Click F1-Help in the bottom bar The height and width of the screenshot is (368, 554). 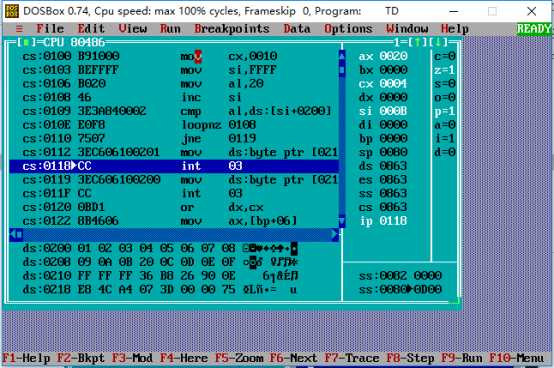(26, 358)
